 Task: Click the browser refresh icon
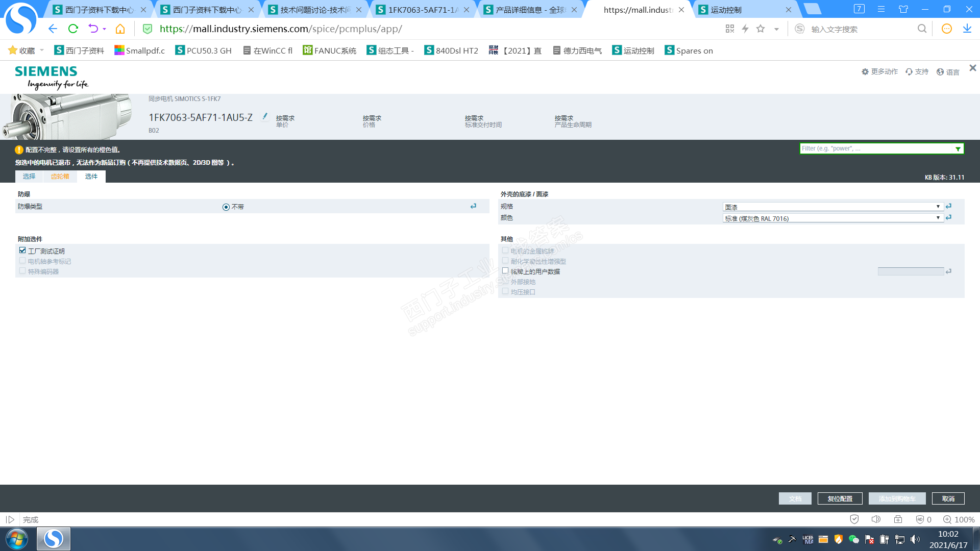click(73, 29)
